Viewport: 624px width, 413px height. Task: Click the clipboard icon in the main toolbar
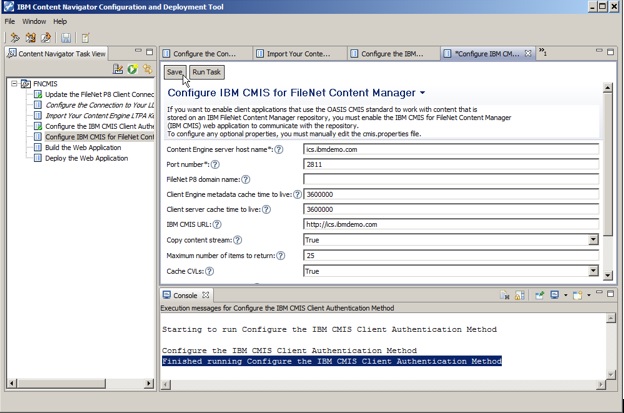[x=86, y=38]
